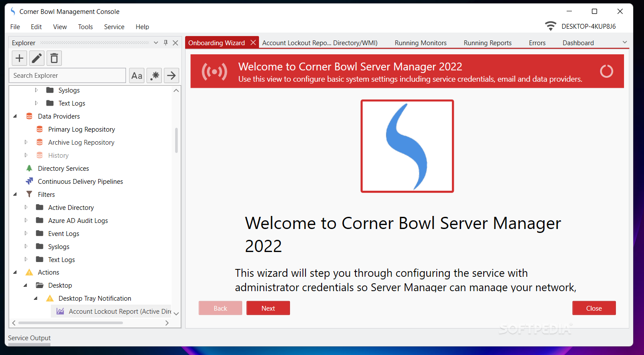Click the Next button in wizard
644x355 pixels.
(268, 308)
